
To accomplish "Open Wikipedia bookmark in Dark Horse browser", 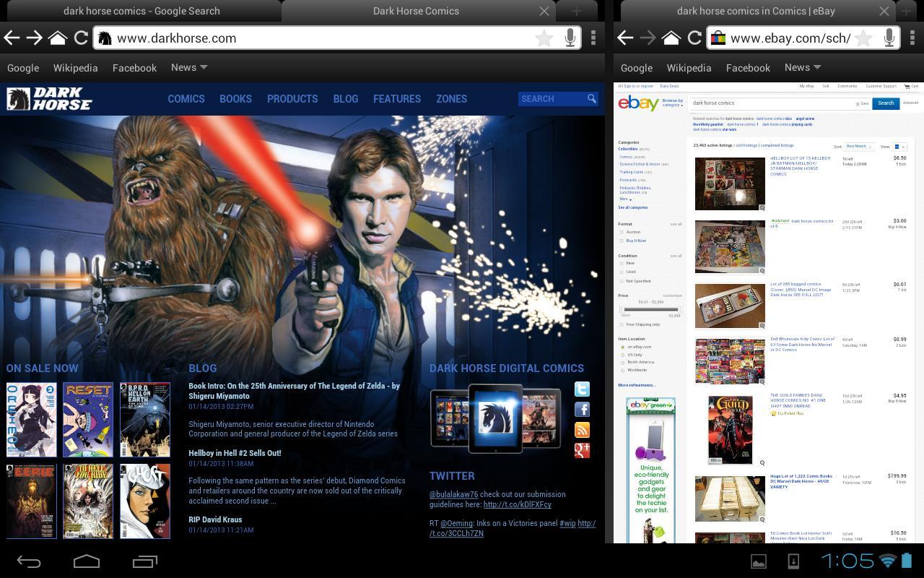I will click(x=75, y=68).
